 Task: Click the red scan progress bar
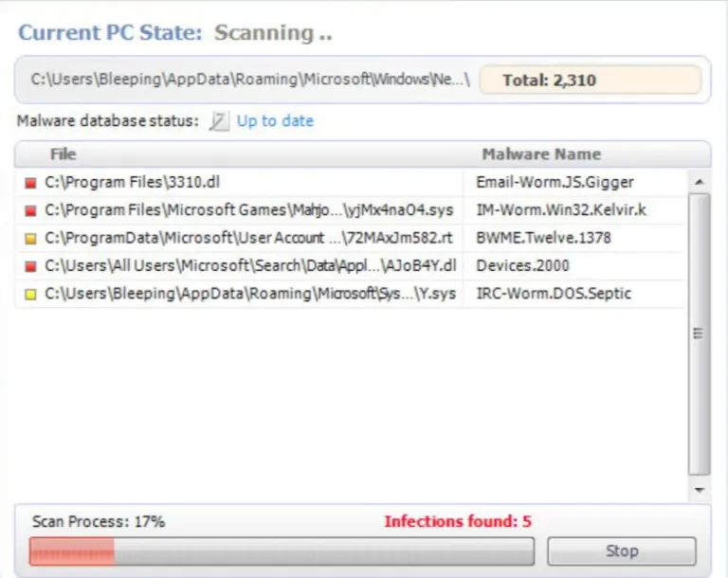[282, 551]
